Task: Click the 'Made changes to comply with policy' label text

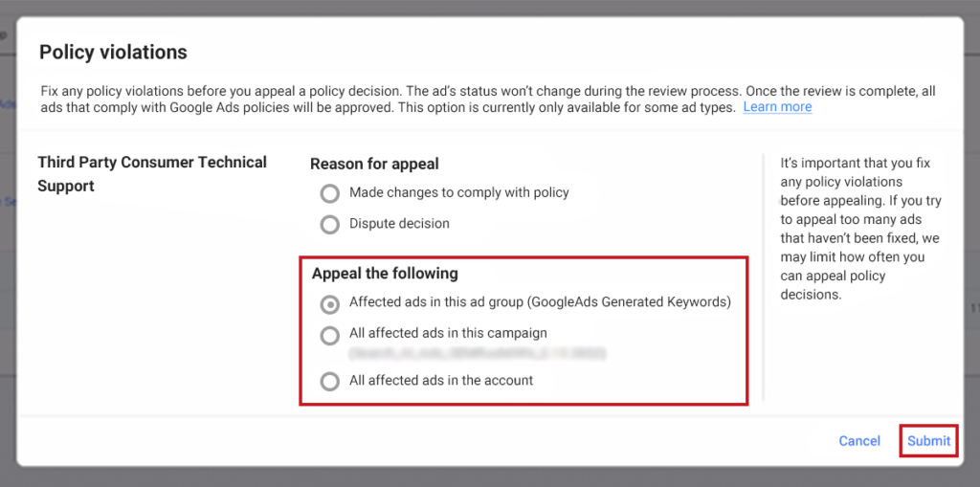Action: (x=458, y=192)
